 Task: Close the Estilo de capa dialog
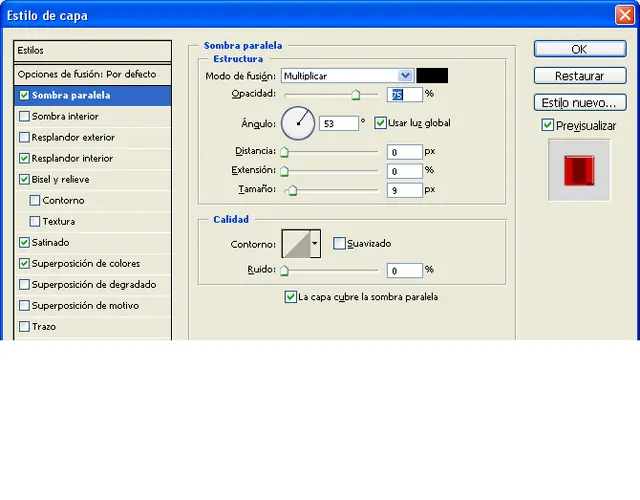pyautogui.click(x=624, y=16)
